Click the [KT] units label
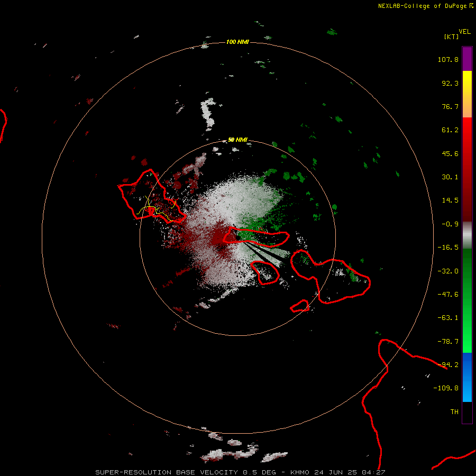476x476 pixels. (x=451, y=36)
